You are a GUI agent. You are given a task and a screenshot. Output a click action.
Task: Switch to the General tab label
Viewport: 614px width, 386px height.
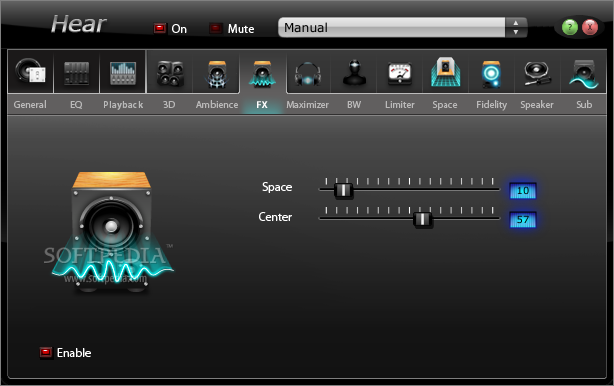30,105
